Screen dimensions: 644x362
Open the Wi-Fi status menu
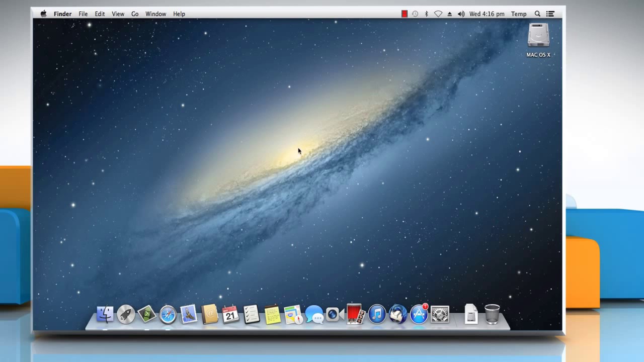pos(438,14)
